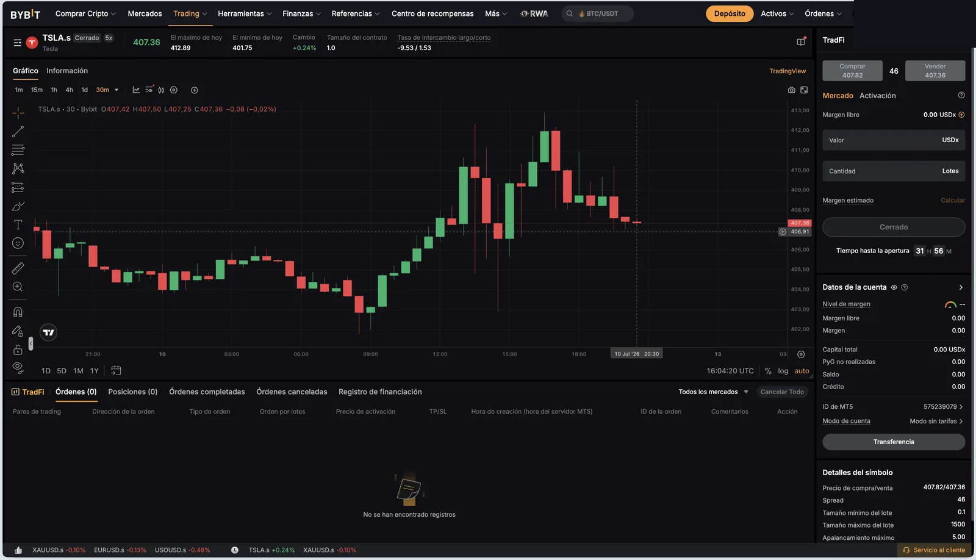Viewport: 976px width, 560px height.
Task: Expand the Herramientas dropdown
Action: tap(245, 13)
